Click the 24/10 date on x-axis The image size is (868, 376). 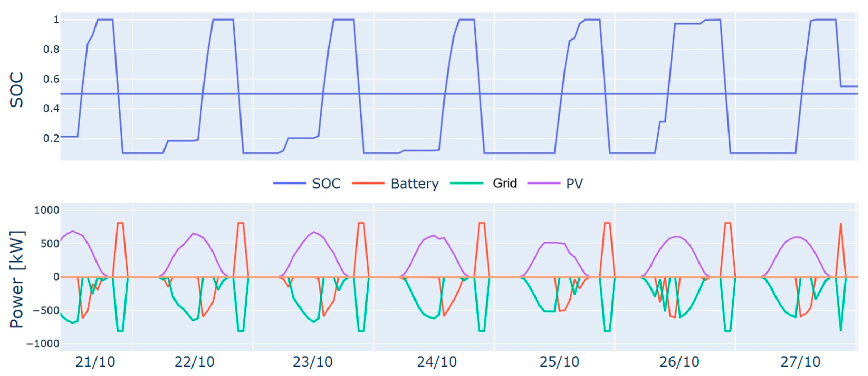click(437, 362)
